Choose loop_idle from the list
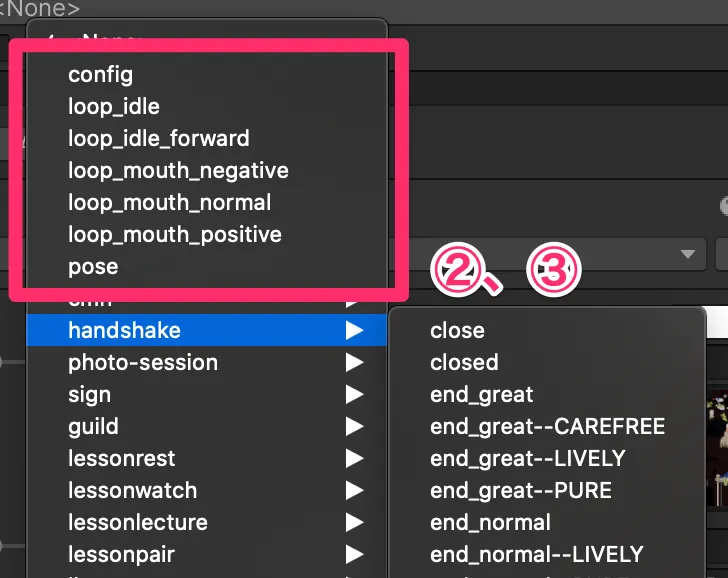728x578 pixels. coord(114,106)
